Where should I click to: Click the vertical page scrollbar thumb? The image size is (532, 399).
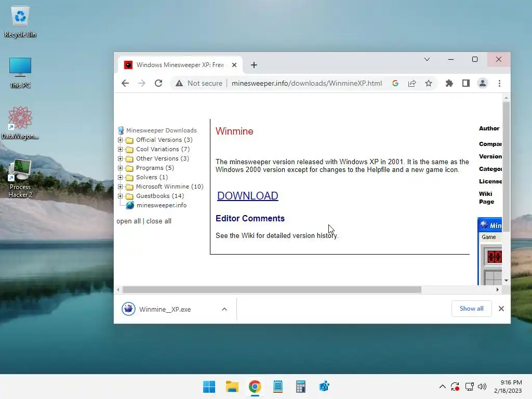[506, 167]
